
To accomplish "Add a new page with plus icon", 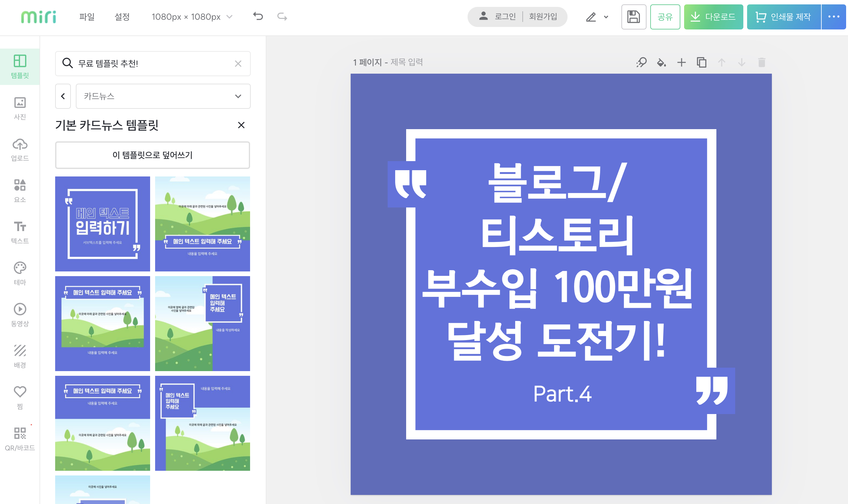I will [x=681, y=62].
